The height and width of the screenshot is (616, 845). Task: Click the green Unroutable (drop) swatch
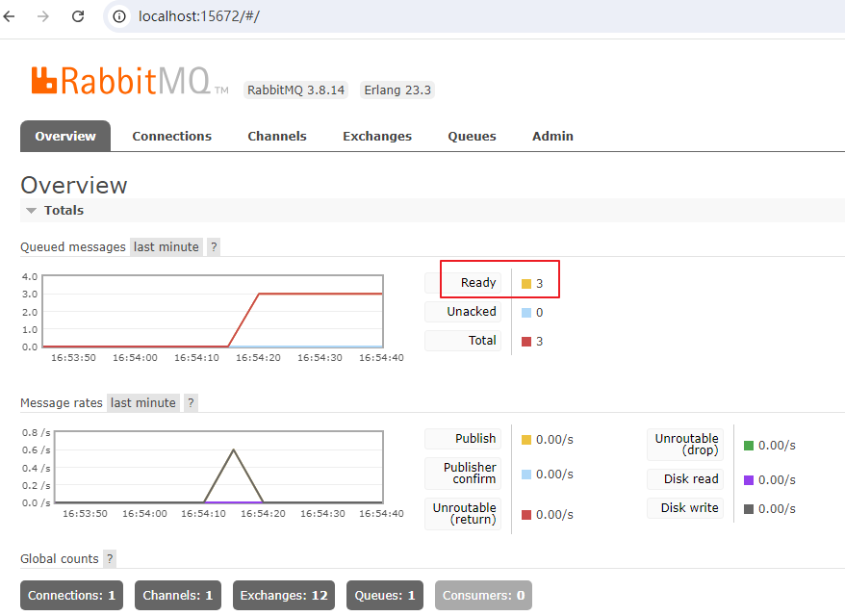(749, 446)
